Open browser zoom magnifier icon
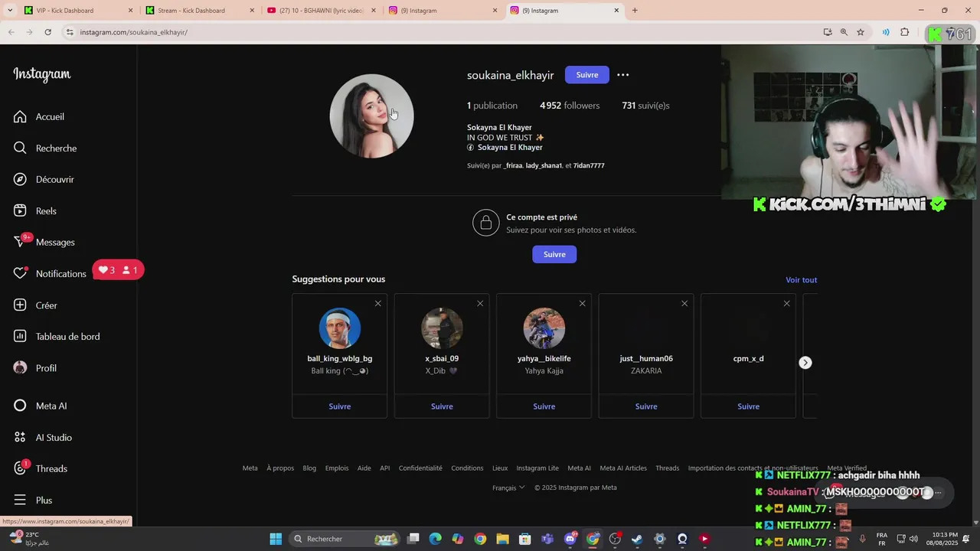Screen dimensions: 980x551 point(844,32)
